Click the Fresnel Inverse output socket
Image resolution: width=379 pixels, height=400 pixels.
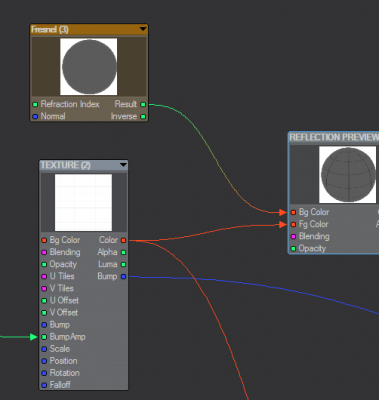coord(143,117)
